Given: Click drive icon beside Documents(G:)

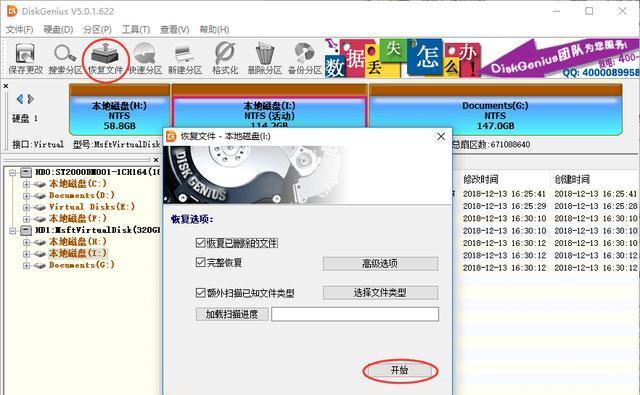Looking at the screenshot, I should 40,265.
